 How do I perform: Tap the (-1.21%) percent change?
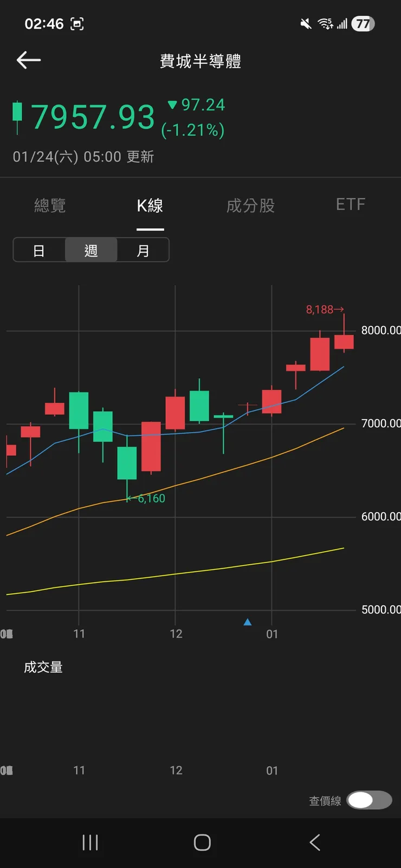click(193, 130)
